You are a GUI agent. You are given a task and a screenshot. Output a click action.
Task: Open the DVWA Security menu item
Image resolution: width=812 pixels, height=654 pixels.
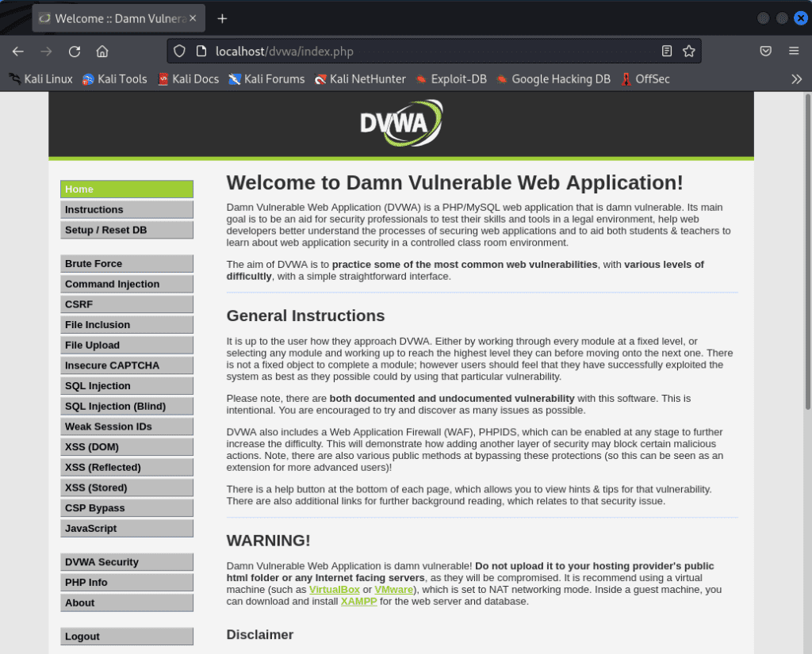[x=127, y=562]
